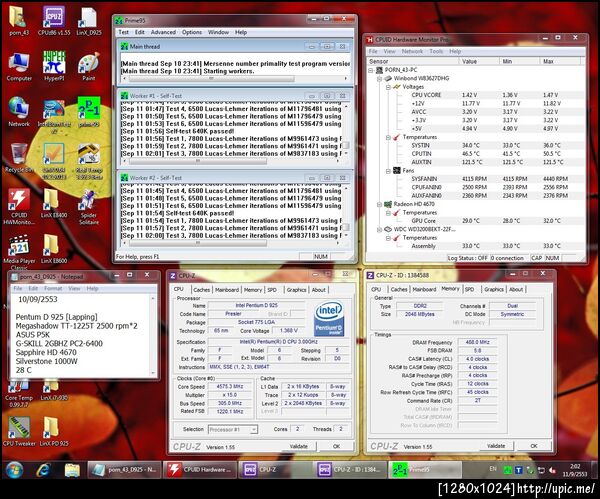Open Windows Explorer from the taskbar
The width and height of the screenshot is (600, 499).
point(72,470)
